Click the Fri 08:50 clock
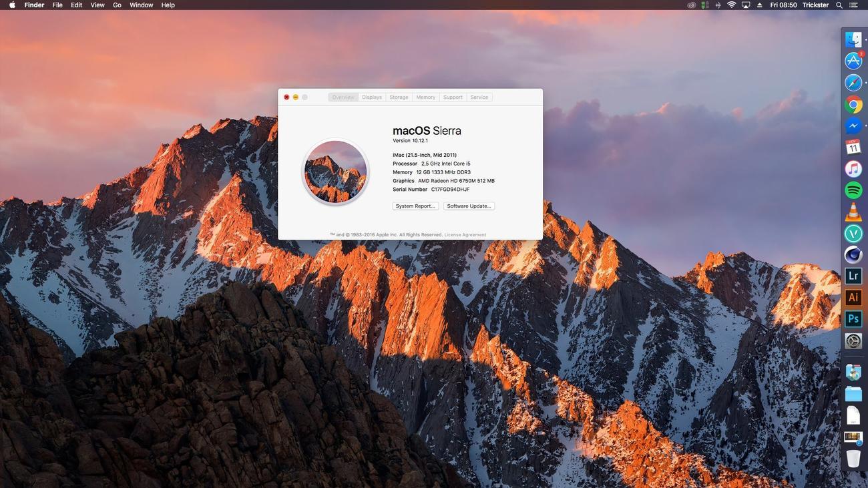This screenshot has width=868, height=488. [x=783, y=5]
